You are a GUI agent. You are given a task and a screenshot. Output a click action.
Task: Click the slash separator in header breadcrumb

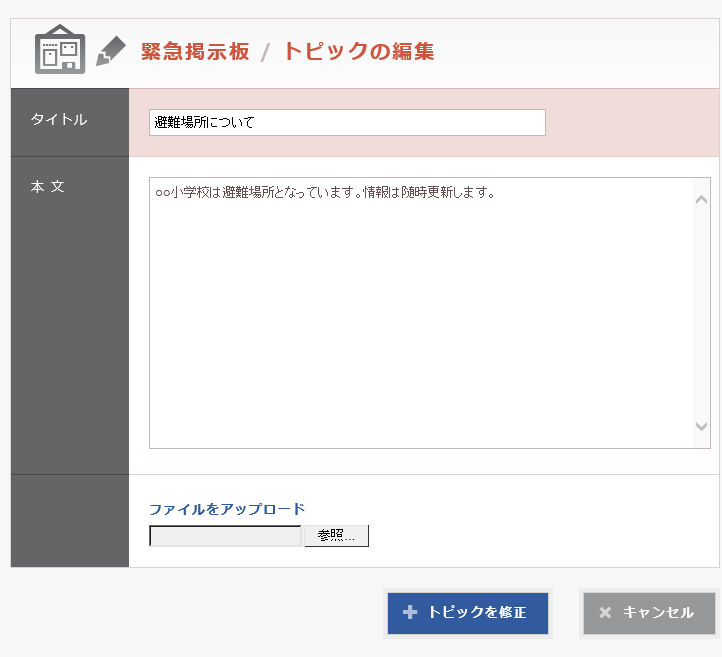pos(266,53)
